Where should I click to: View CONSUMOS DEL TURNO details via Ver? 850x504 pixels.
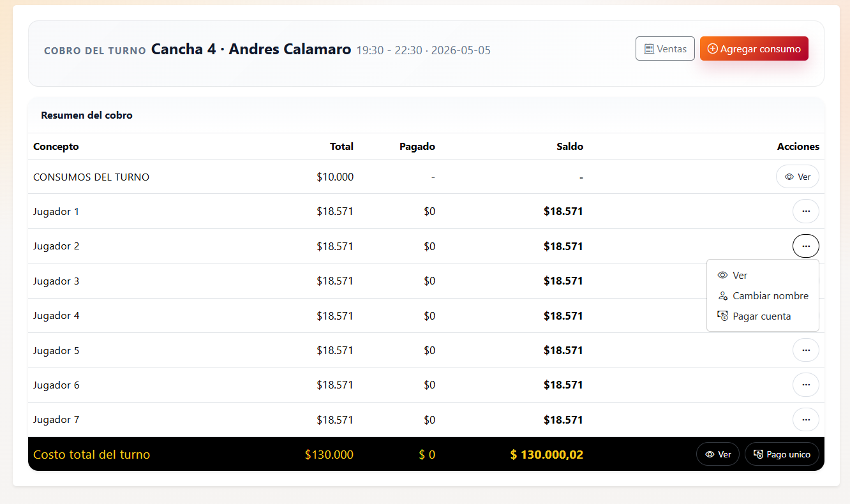coord(798,177)
